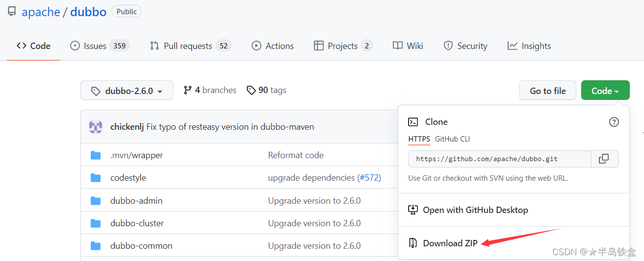Click the Clone terminal icon

point(413,122)
